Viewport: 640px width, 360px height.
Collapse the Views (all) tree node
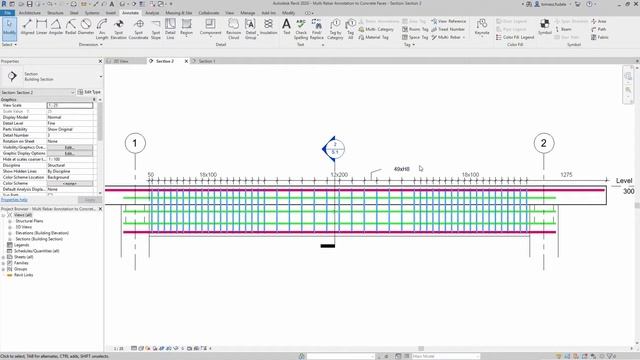4,215
